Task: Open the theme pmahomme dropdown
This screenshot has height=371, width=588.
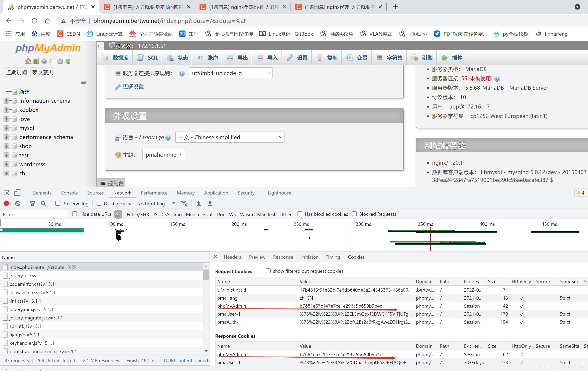Action: coord(164,155)
